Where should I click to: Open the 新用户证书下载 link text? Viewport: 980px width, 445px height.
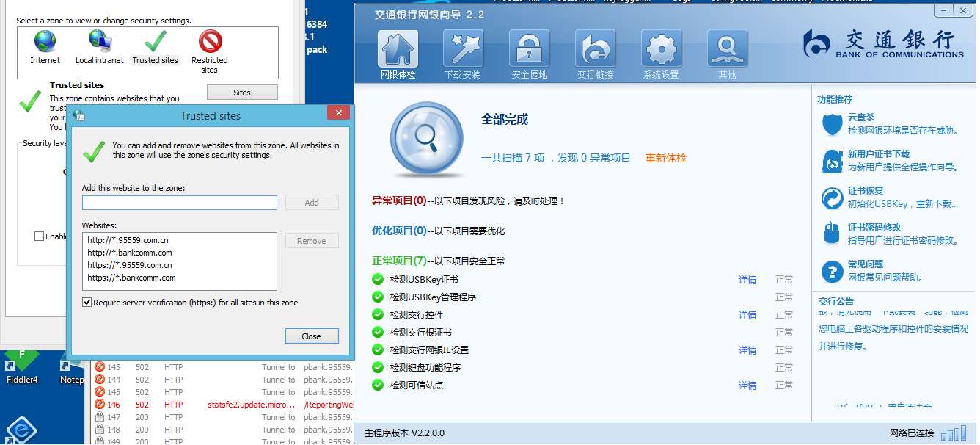(x=879, y=154)
